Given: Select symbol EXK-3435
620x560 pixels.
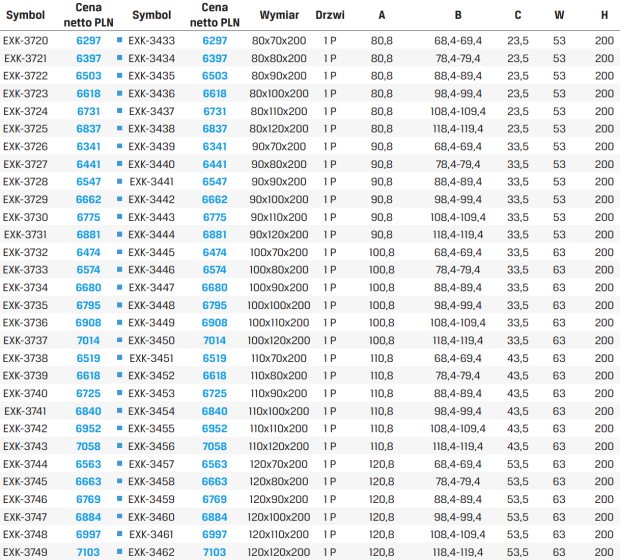Looking at the screenshot, I should pyautogui.click(x=151, y=76).
